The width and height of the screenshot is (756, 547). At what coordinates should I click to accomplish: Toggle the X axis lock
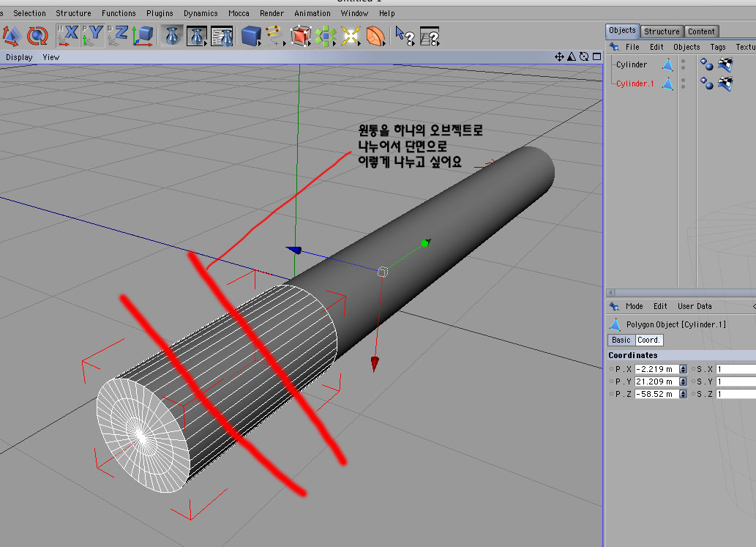(68, 36)
